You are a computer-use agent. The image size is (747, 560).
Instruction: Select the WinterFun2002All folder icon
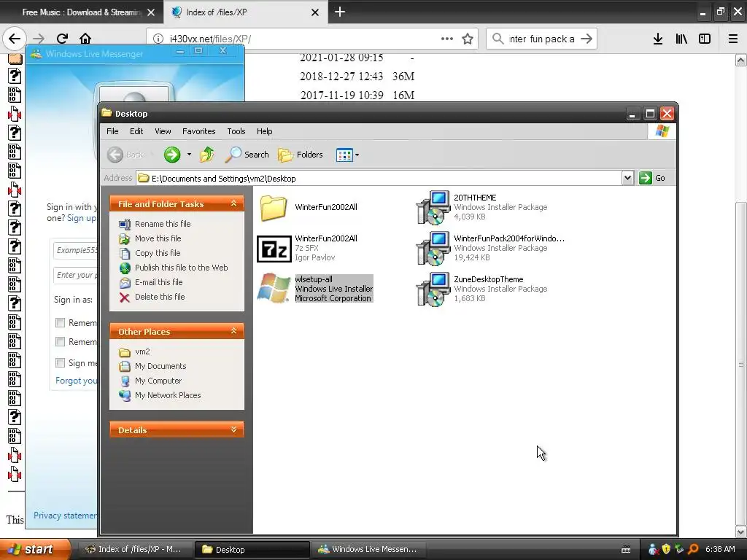[274, 208]
